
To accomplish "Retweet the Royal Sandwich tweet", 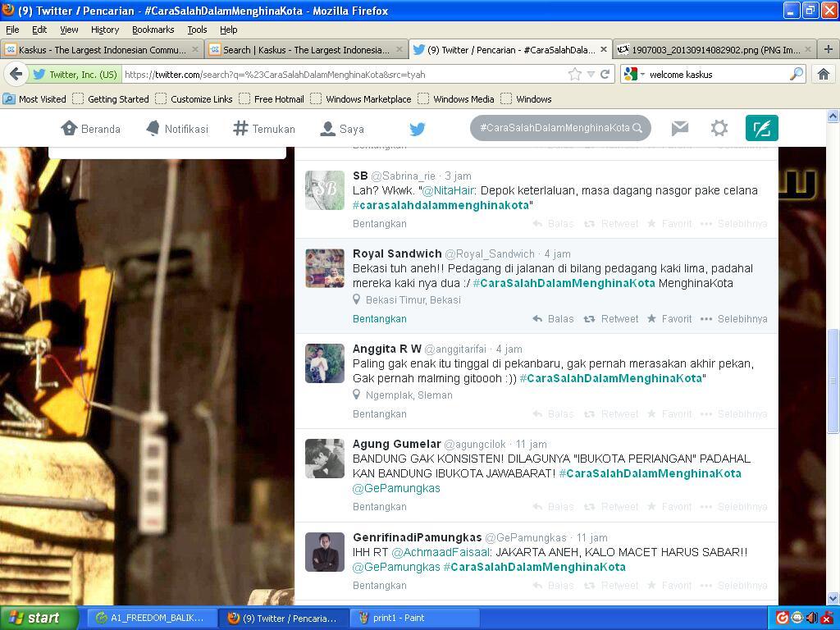I will (610, 319).
